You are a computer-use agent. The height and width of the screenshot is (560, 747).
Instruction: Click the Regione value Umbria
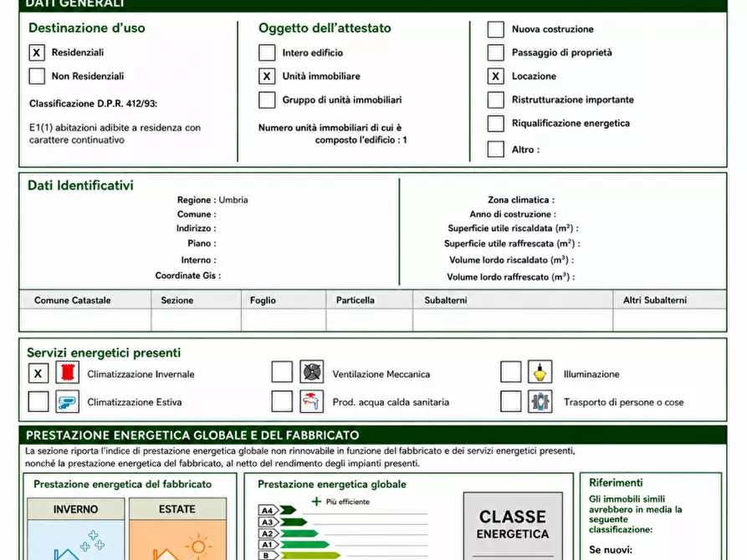point(233,200)
